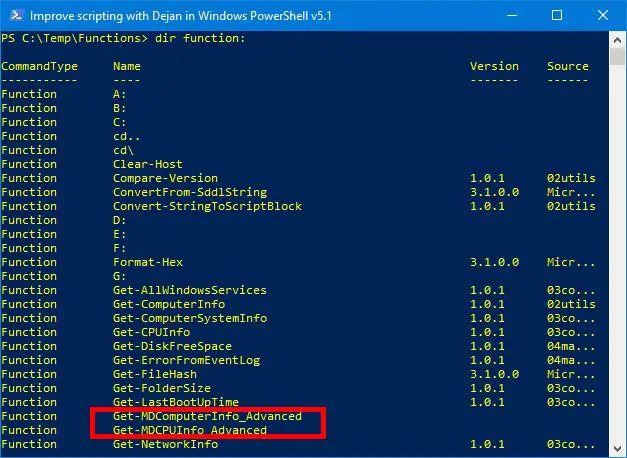Click the Get-FileHash version 3.1.0.0
The height and width of the screenshot is (458, 627).
[x=494, y=374]
